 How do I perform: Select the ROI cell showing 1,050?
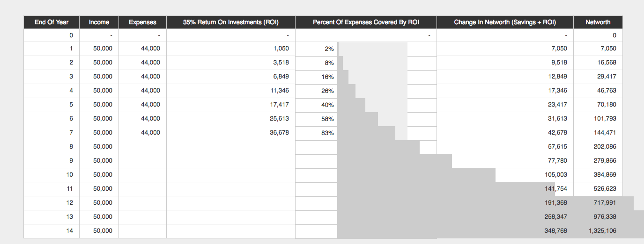pyautogui.click(x=281, y=49)
